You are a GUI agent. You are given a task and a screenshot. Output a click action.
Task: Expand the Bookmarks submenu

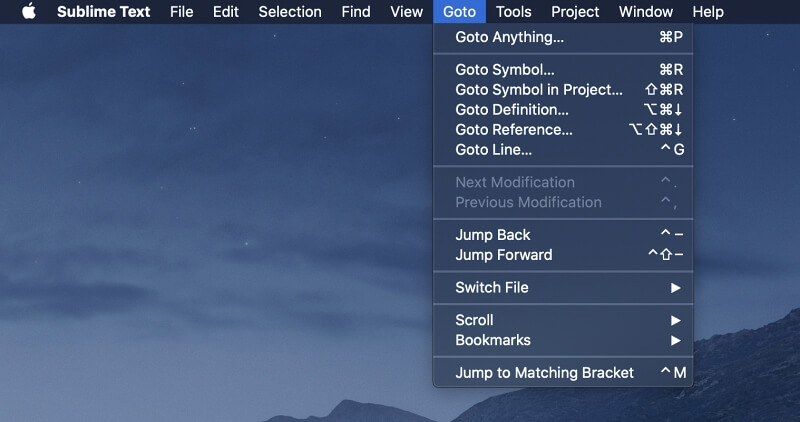[x=563, y=340]
